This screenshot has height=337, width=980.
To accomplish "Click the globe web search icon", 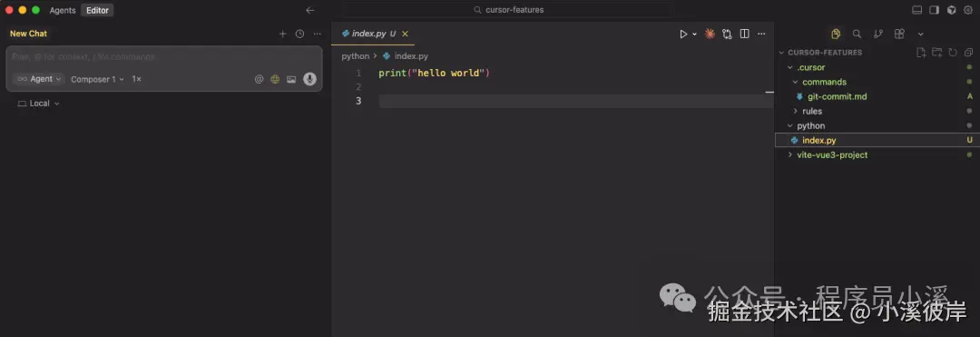I will click(x=275, y=79).
